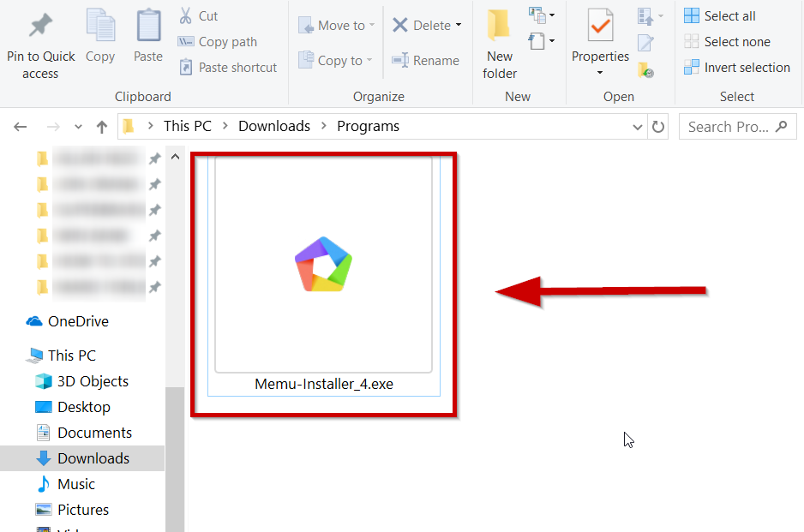
Task: Click Select none
Action: pyautogui.click(x=727, y=41)
